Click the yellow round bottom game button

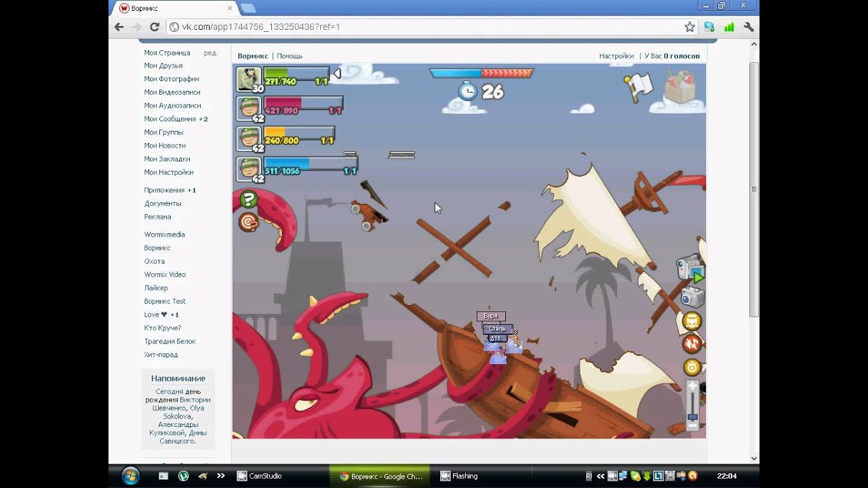[x=692, y=367]
